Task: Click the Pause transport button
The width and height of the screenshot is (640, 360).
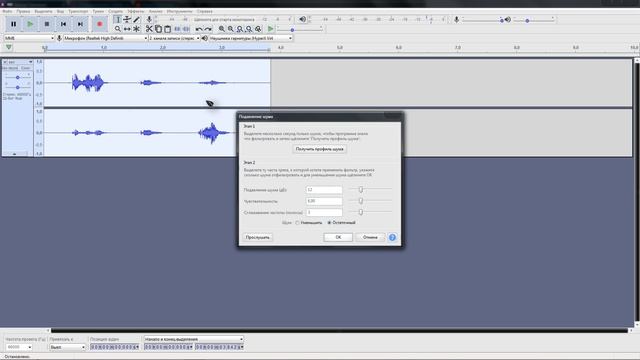Action: (13, 24)
